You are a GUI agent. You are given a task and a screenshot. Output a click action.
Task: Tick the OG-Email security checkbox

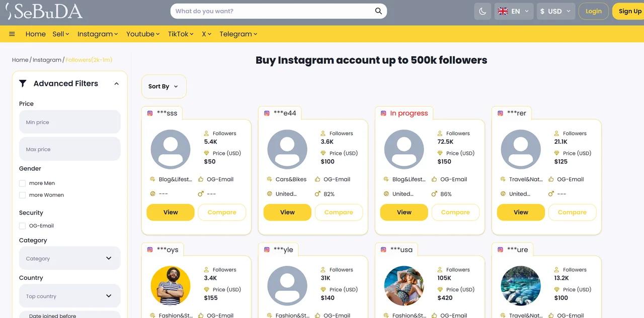(22, 226)
